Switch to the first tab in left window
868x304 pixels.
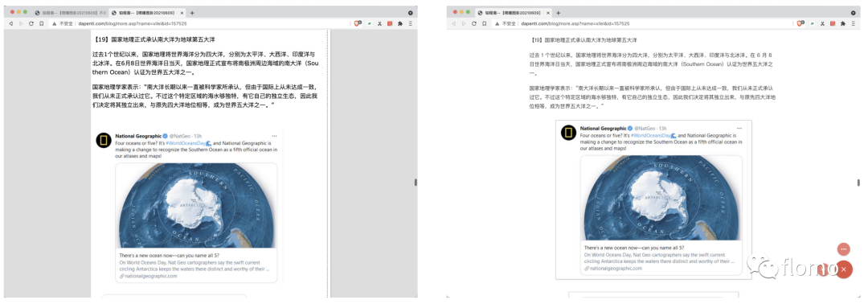pyautogui.click(x=70, y=13)
